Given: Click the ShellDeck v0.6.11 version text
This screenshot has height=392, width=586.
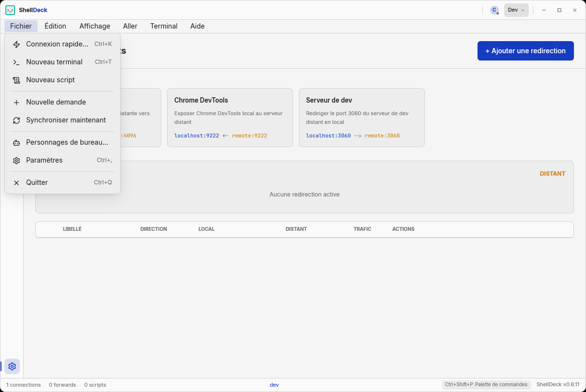Looking at the screenshot, I should coord(558,385).
